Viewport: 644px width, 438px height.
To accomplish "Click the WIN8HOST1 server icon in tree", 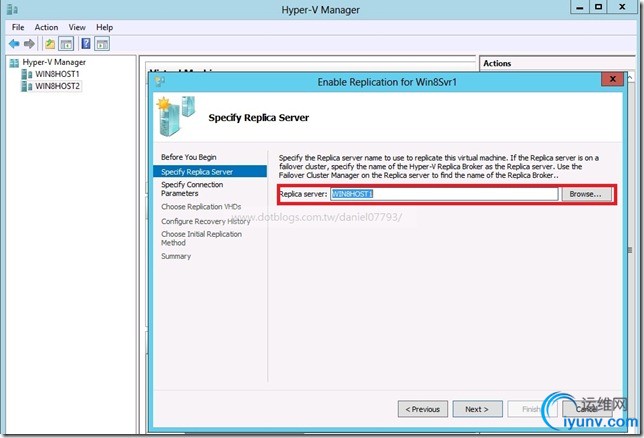I will pyautogui.click(x=27, y=74).
